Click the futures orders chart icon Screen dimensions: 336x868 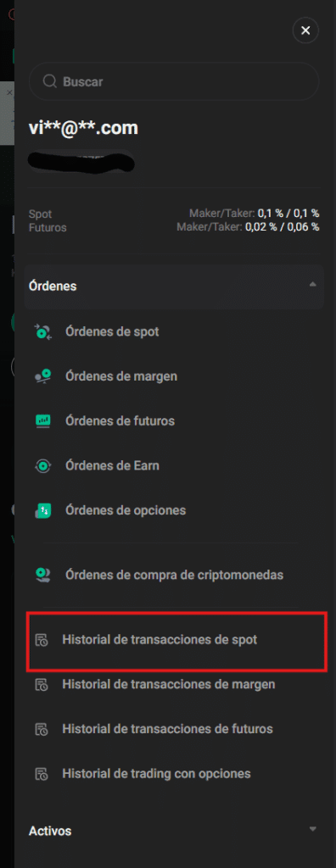42,421
